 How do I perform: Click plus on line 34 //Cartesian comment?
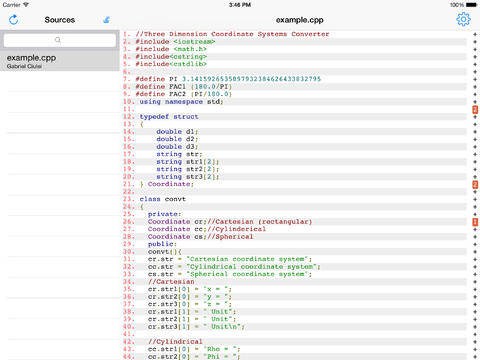click(475, 282)
